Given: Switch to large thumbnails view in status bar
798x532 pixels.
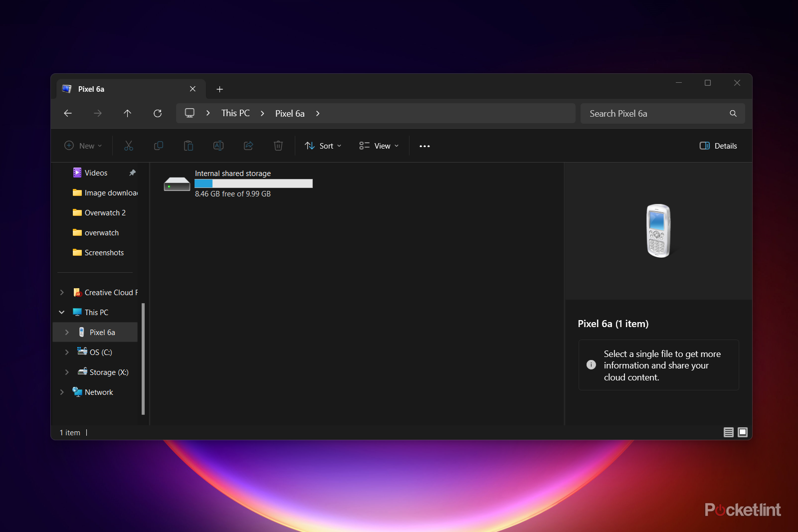Looking at the screenshot, I should (x=743, y=432).
